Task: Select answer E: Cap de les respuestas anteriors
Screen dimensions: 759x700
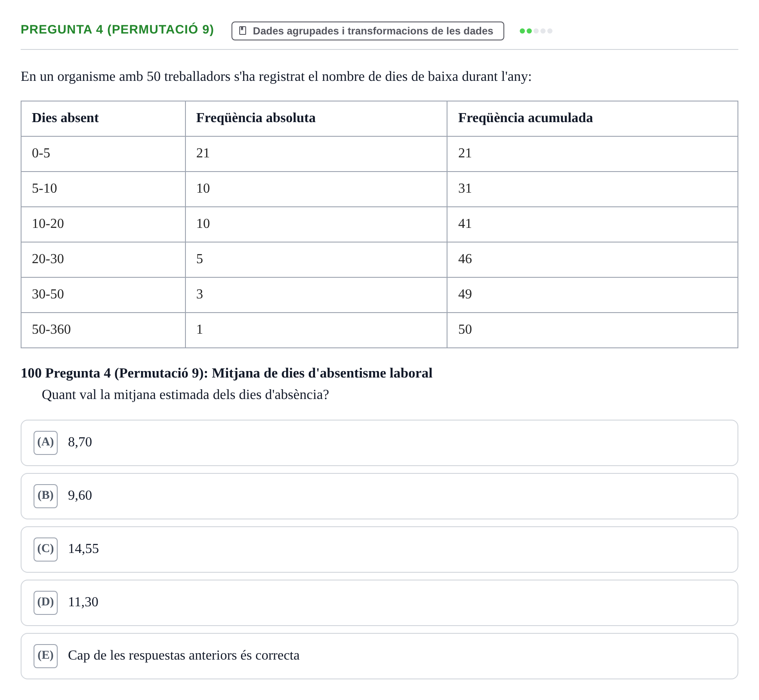Action: [379, 656]
